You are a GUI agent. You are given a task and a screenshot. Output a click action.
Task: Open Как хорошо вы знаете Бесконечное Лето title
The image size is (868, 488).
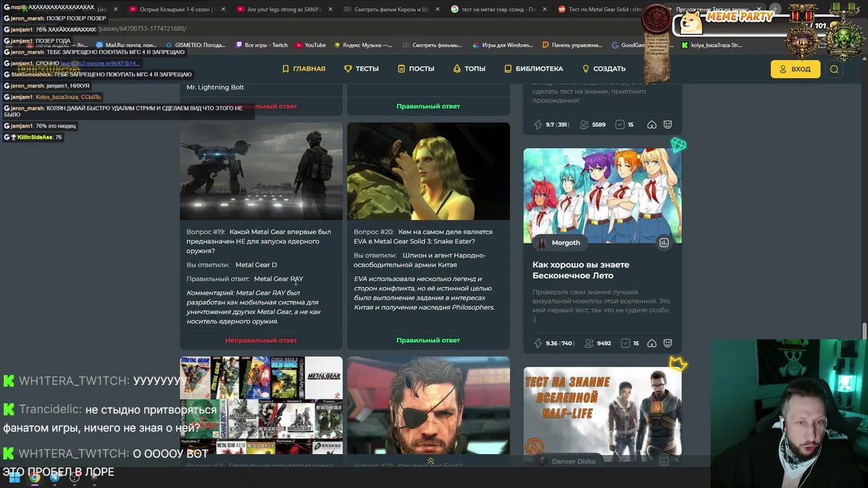tap(581, 270)
